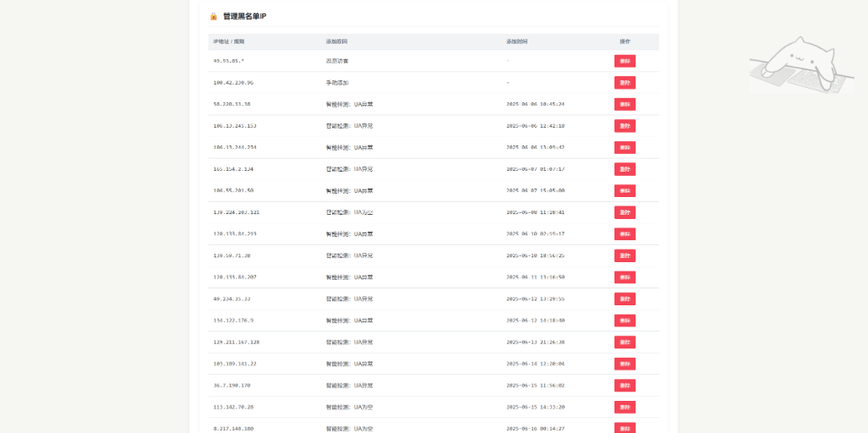Screen dimensions: 868x433
Task: Delete the 49.93.85.* blacklist rule
Action: (625, 61)
